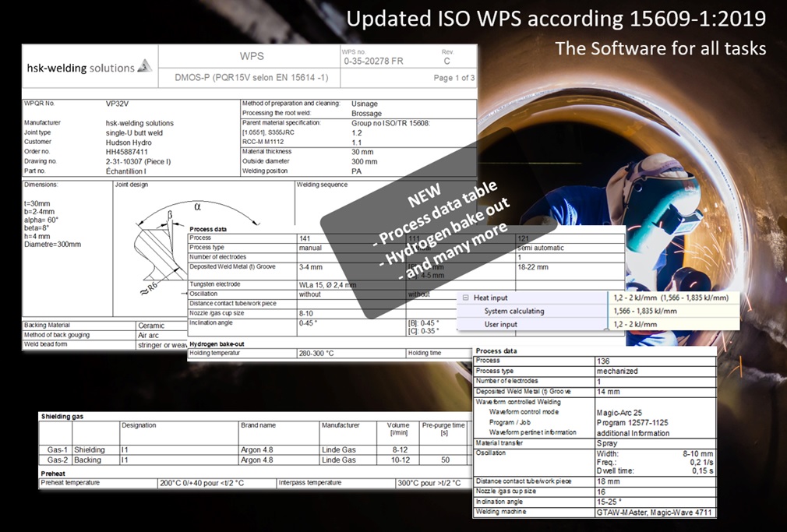Click the alpha angle symbol in joint design
The width and height of the screenshot is (787, 532).
197,207
